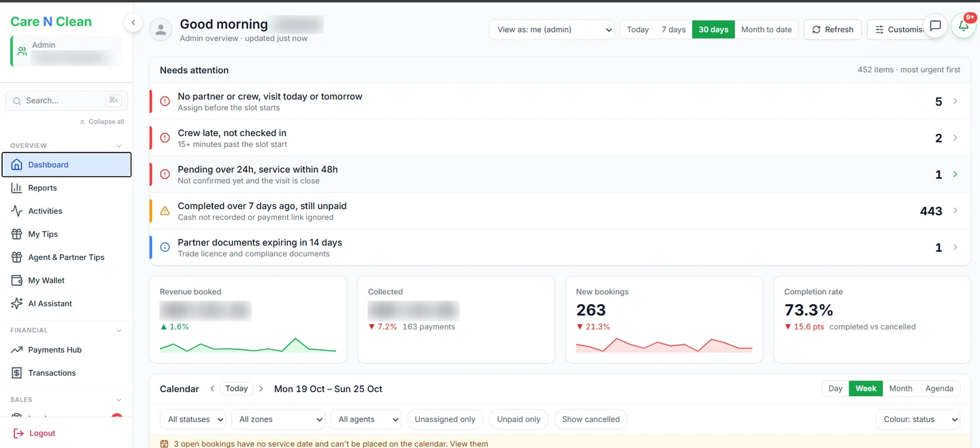The image size is (980, 448).
Task: Go to the previous calendar week
Action: pos(212,389)
